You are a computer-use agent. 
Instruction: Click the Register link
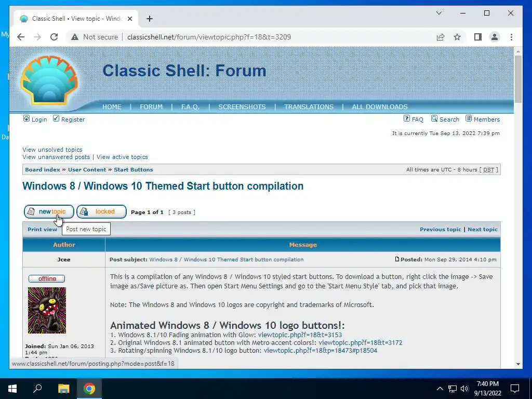click(x=69, y=119)
